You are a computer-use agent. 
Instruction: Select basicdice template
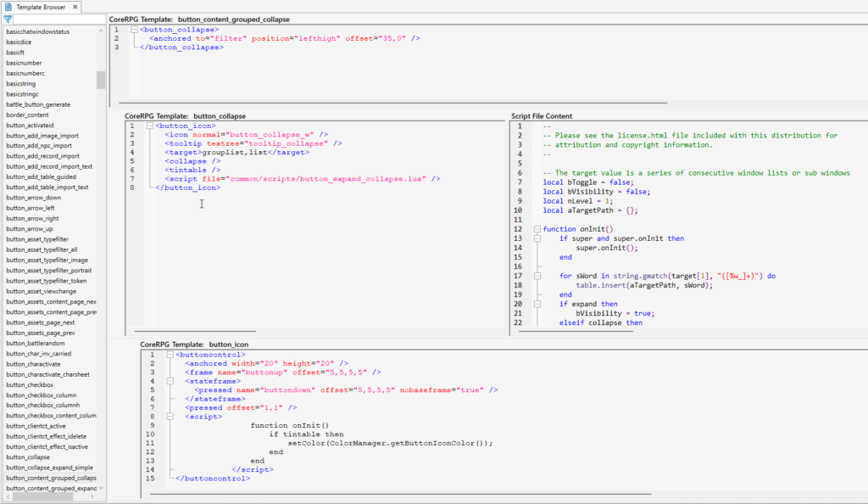[19, 42]
